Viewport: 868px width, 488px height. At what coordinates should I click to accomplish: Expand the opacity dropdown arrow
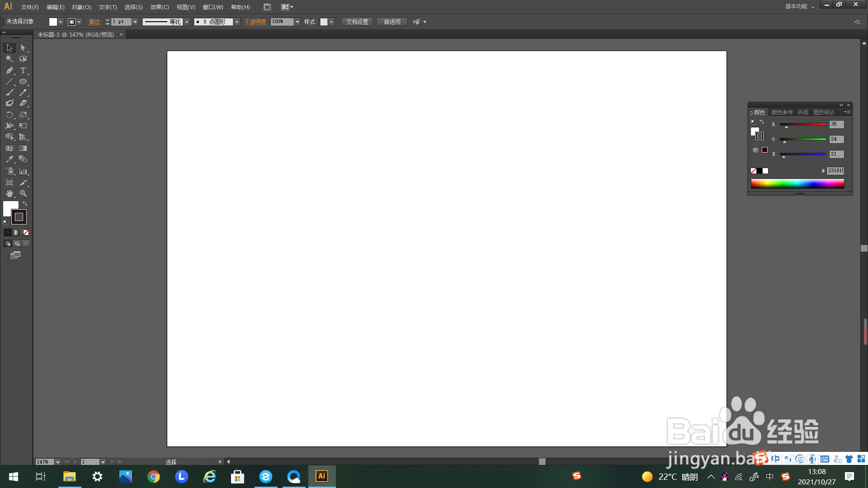[x=297, y=22]
